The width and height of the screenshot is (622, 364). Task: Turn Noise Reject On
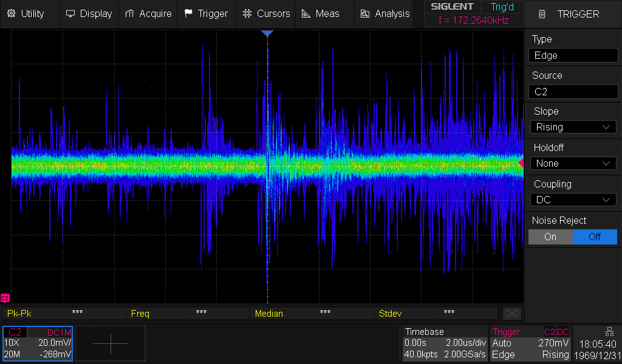550,237
